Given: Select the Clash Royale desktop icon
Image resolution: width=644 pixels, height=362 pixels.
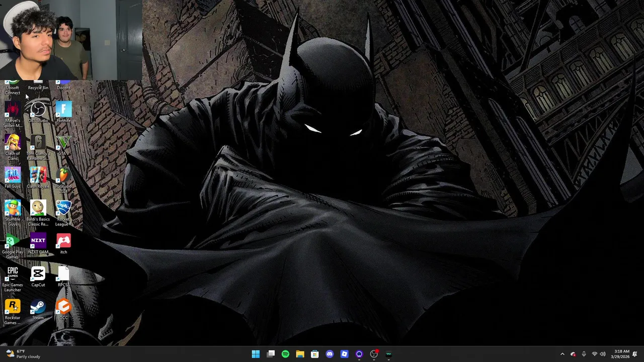Looking at the screenshot, I should (x=38, y=178).
